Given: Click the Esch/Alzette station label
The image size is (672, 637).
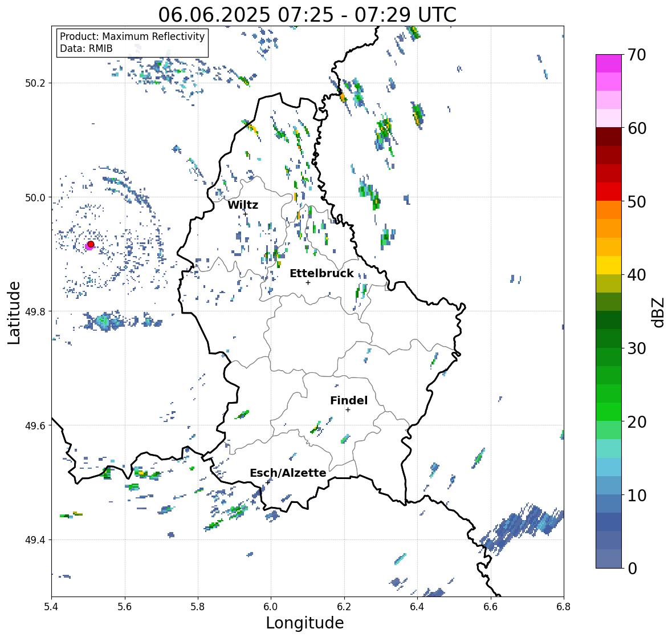Looking at the screenshot, I should point(288,473).
